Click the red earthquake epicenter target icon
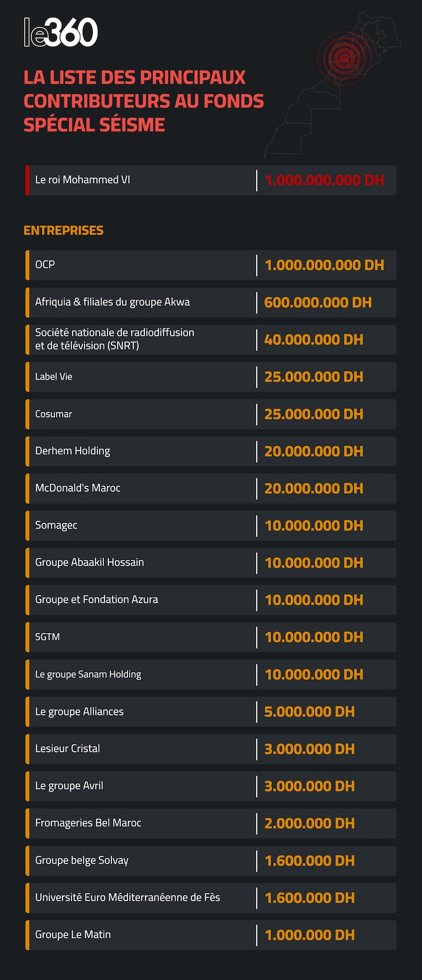The width and height of the screenshot is (422, 980). coord(345,57)
